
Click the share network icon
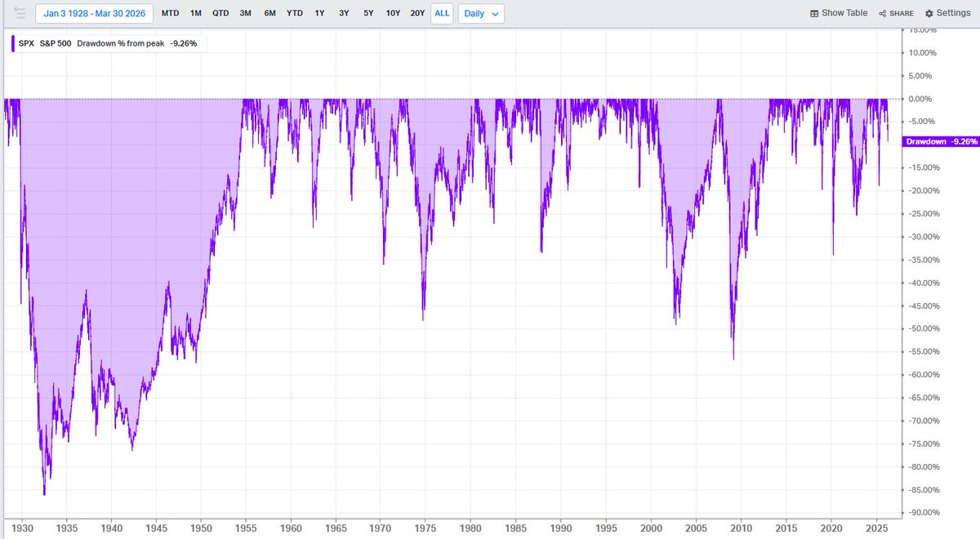click(883, 14)
